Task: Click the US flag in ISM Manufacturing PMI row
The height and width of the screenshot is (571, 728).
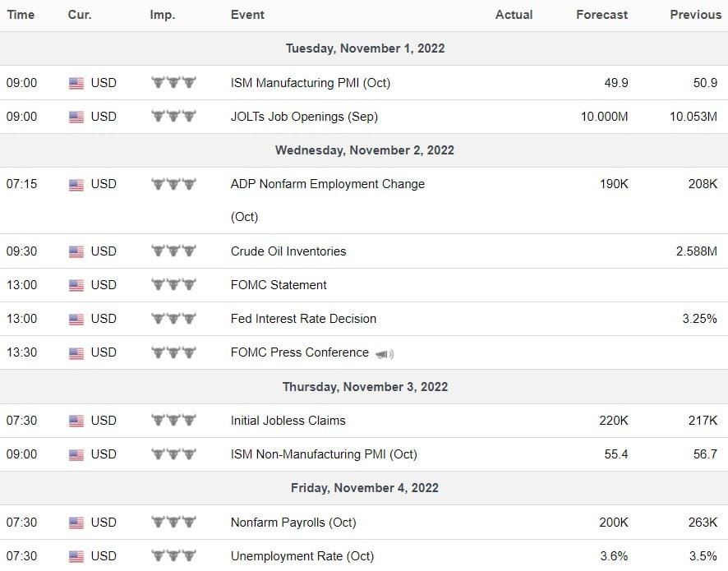Action: point(76,83)
